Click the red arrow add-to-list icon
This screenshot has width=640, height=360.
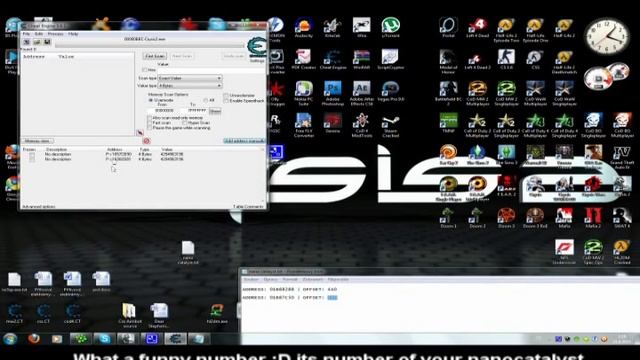pos(140,132)
